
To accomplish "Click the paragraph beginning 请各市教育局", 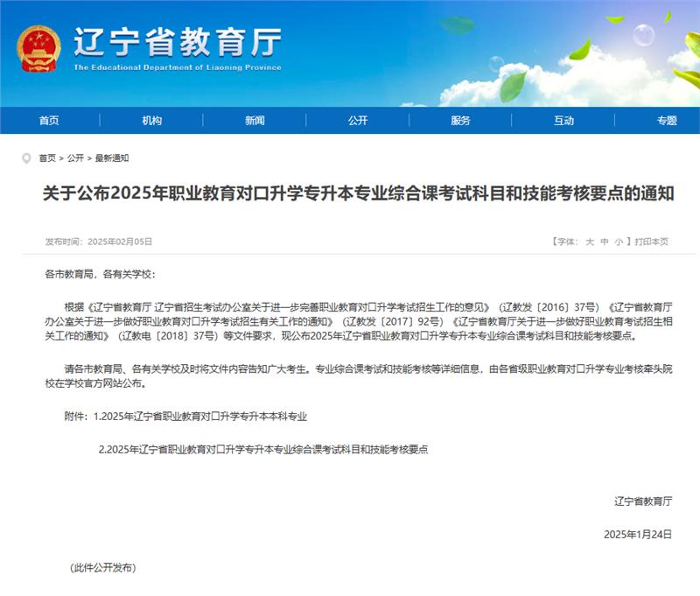I will (x=359, y=376).
